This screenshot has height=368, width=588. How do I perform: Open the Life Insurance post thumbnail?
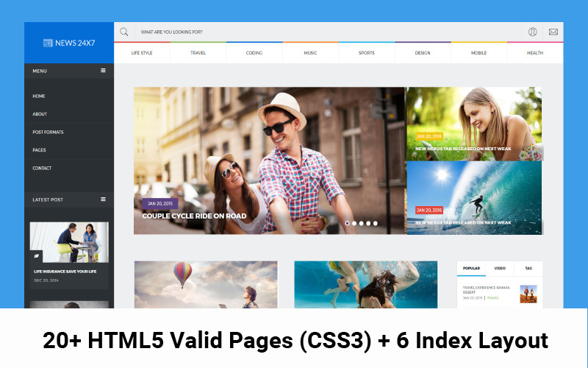[x=69, y=241]
